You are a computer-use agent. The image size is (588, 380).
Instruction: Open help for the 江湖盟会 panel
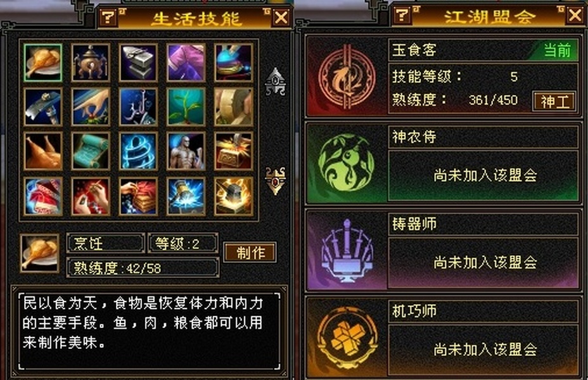[x=402, y=15]
